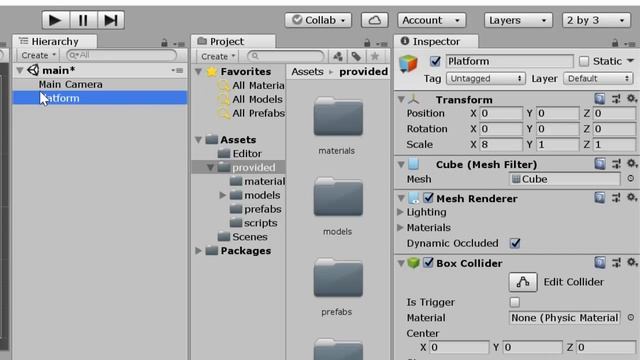The image size is (640, 360).
Task: Edit the Platform name field
Action: (509, 61)
